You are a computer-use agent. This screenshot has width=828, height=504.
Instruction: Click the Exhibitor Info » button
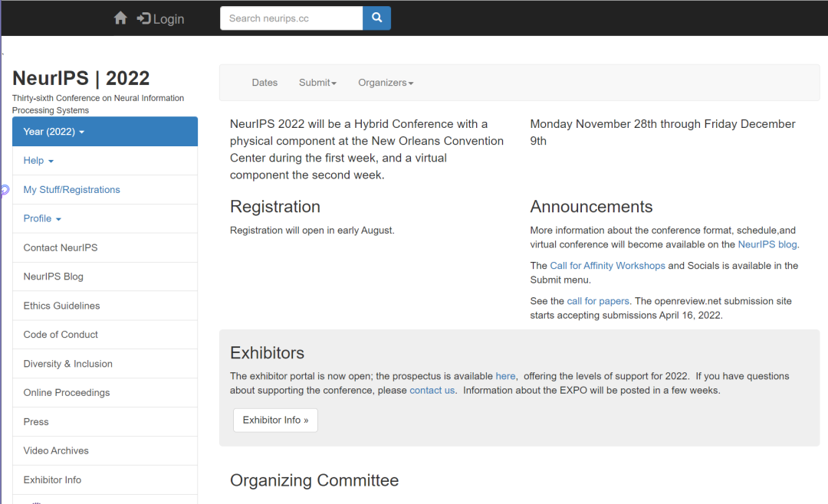point(276,420)
